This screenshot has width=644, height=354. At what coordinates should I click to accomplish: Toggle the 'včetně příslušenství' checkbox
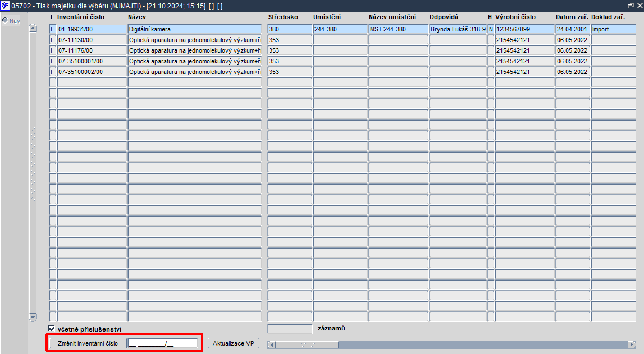[x=52, y=329]
